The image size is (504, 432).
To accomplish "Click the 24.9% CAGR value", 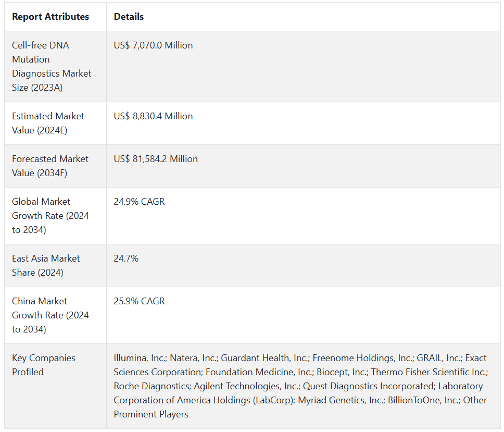I will [x=139, y=202].
